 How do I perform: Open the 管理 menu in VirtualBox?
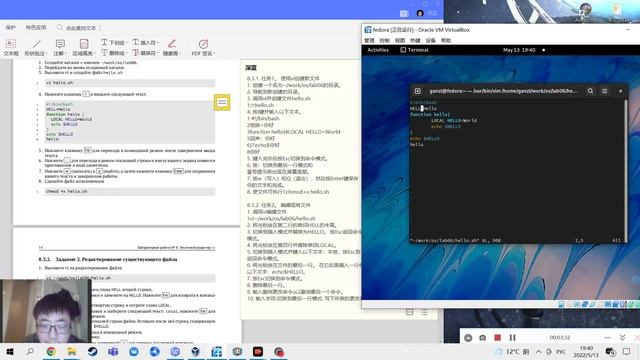coord(369,40)
